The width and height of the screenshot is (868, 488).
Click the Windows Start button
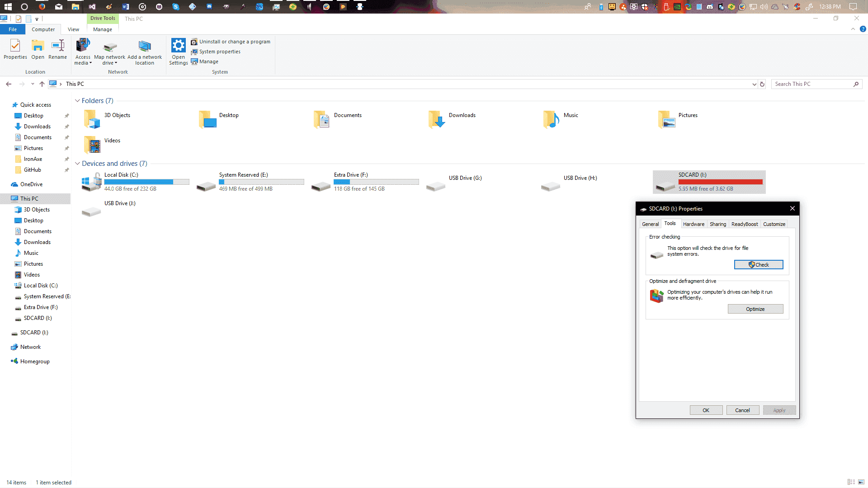click(8, 7)
